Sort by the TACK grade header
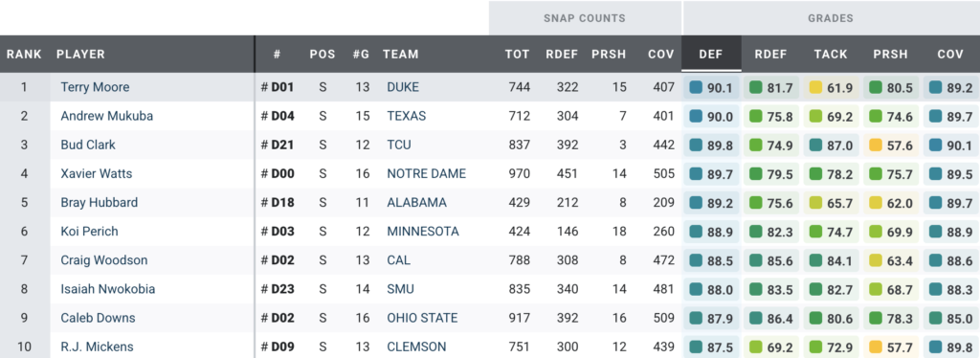This screenshot has height=358, width=980. click(831, 54)
